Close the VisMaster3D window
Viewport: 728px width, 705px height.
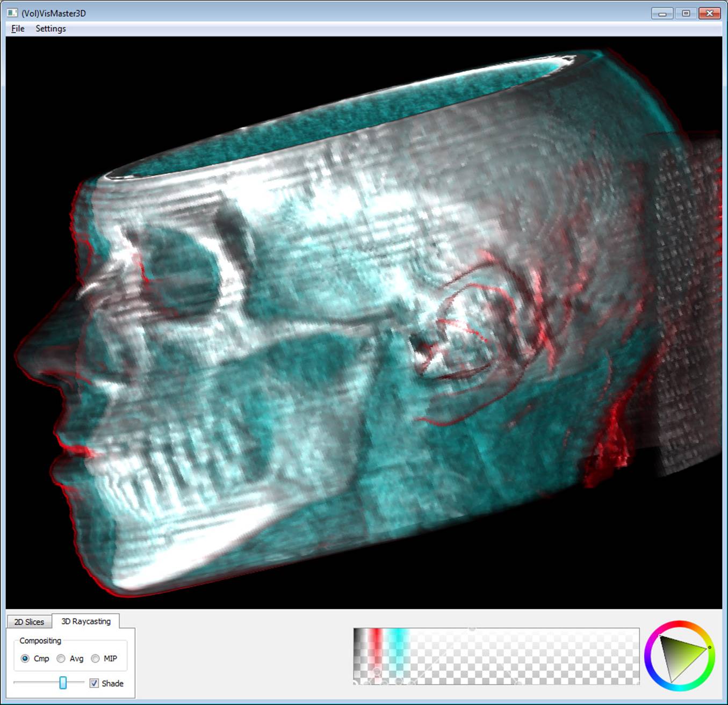pos(710,13)
